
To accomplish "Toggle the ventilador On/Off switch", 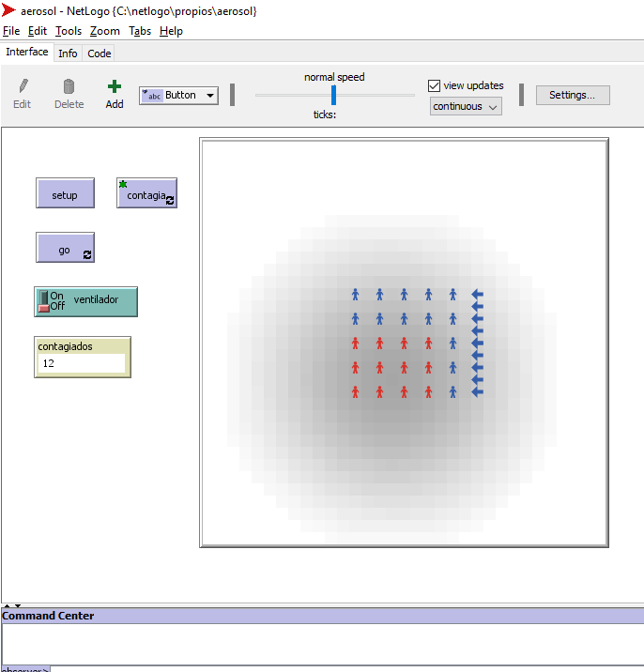I will click(43, 301).
